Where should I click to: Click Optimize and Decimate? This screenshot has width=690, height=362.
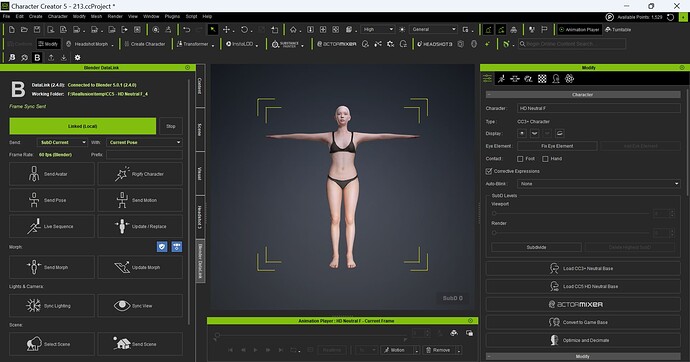point(583,340)
